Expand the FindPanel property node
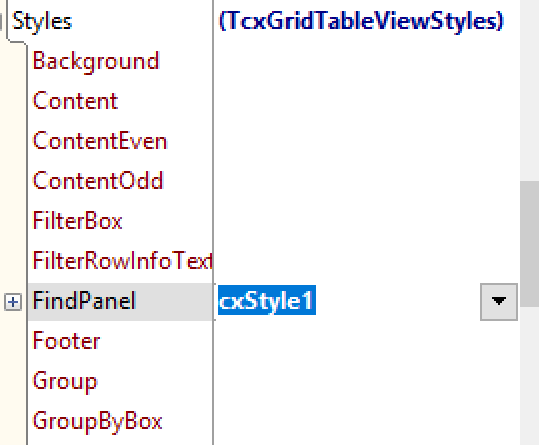Viewport: 539px width, 445px height. click(13, 302)
